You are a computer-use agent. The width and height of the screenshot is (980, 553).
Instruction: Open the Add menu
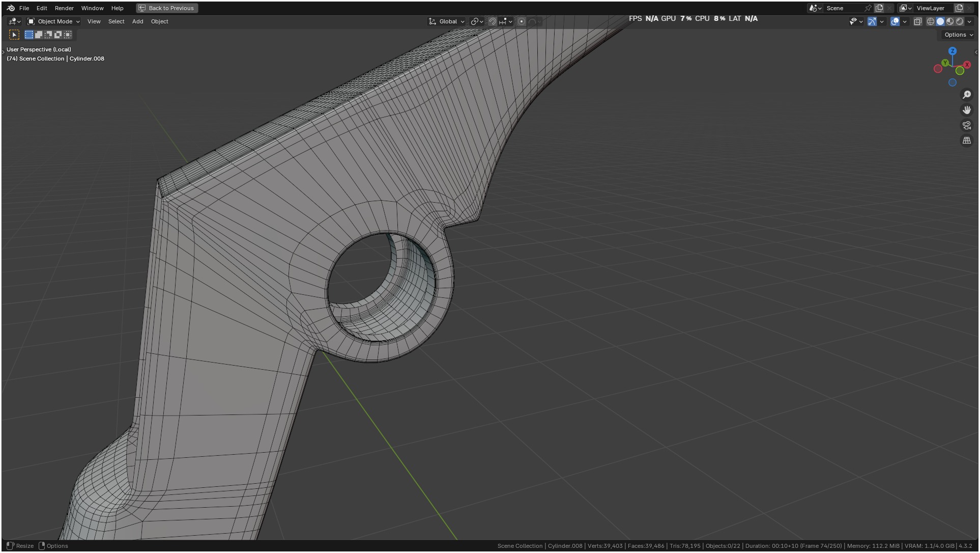pos(137,21)
